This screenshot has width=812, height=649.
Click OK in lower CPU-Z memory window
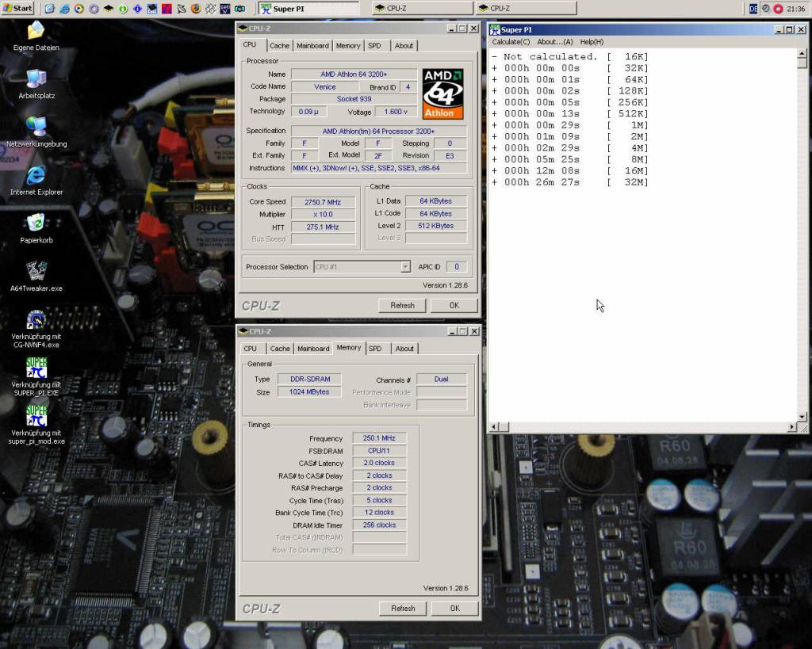(x=454, y=608)
